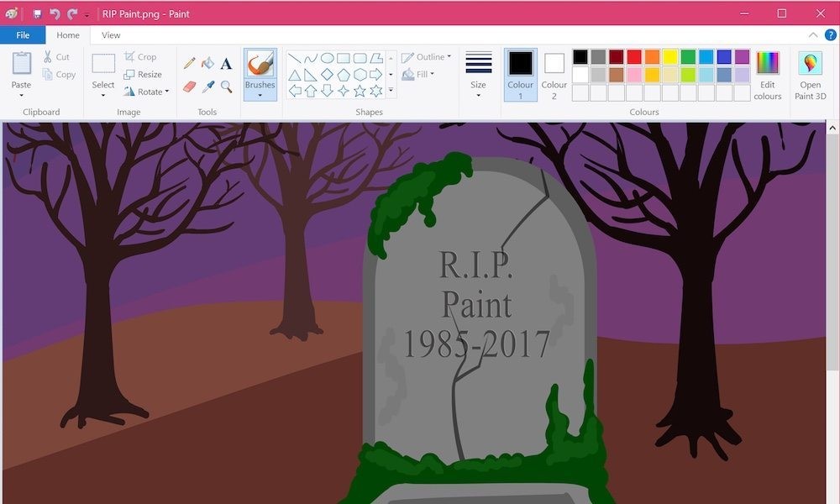Screen dimensions: 840x504
Task: Open Paint 3D
Action: point(810,76)
